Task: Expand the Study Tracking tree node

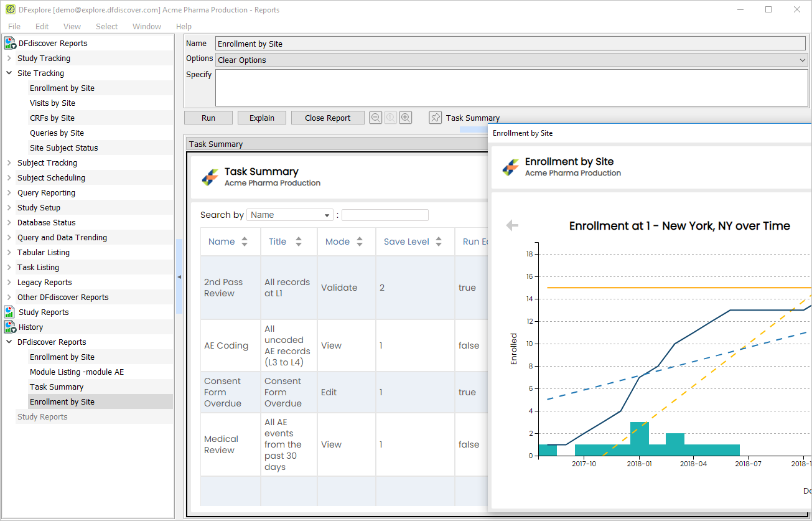Action: pyautogui.click(x=9, y=58)
